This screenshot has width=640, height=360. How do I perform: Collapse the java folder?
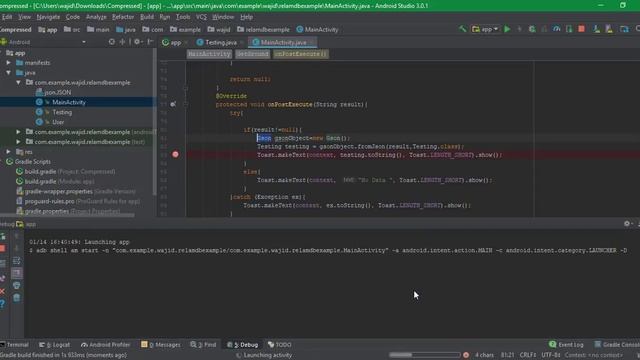click(x=8, y=73)
